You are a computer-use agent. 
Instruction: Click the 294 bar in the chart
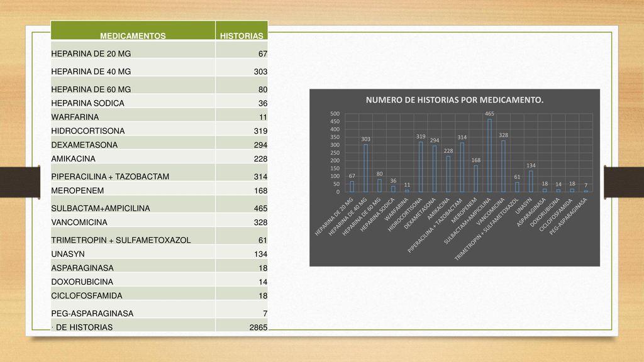(435, 169)
